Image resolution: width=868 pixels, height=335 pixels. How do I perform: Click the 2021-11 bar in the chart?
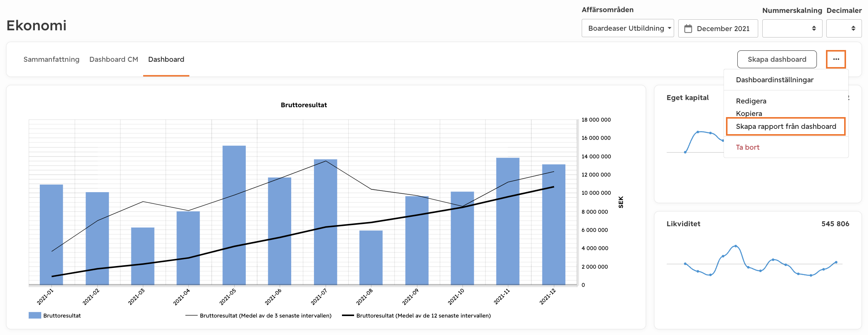tap(508, 221)
